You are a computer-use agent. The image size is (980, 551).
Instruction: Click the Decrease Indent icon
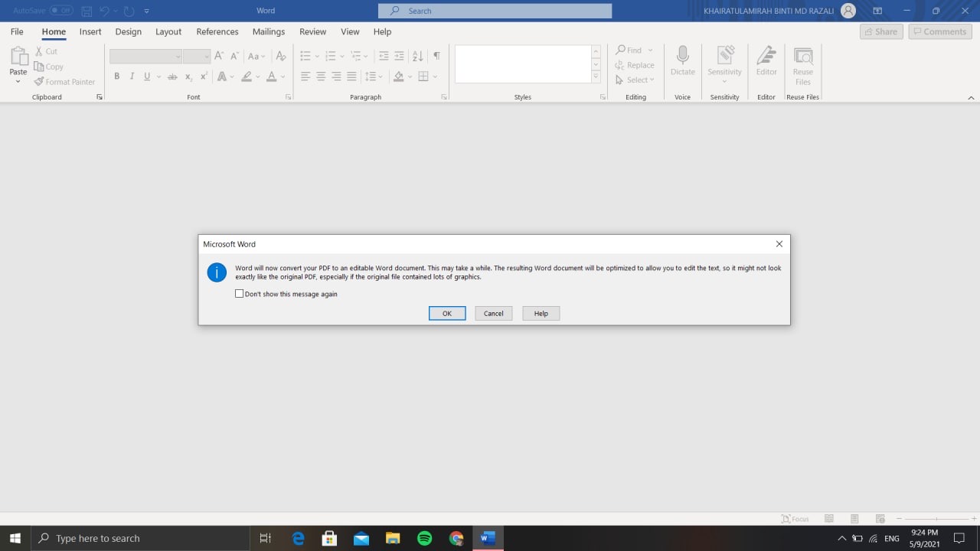pyautogui.click(x=384, y=56)
